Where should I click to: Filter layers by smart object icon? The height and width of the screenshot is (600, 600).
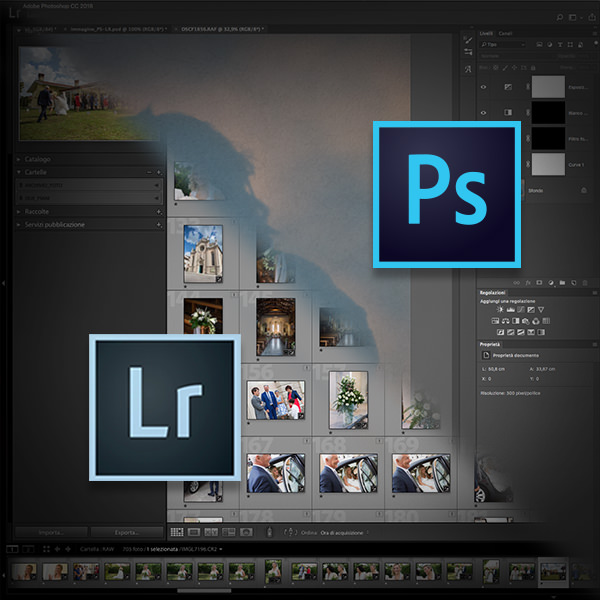click(580, 44)
